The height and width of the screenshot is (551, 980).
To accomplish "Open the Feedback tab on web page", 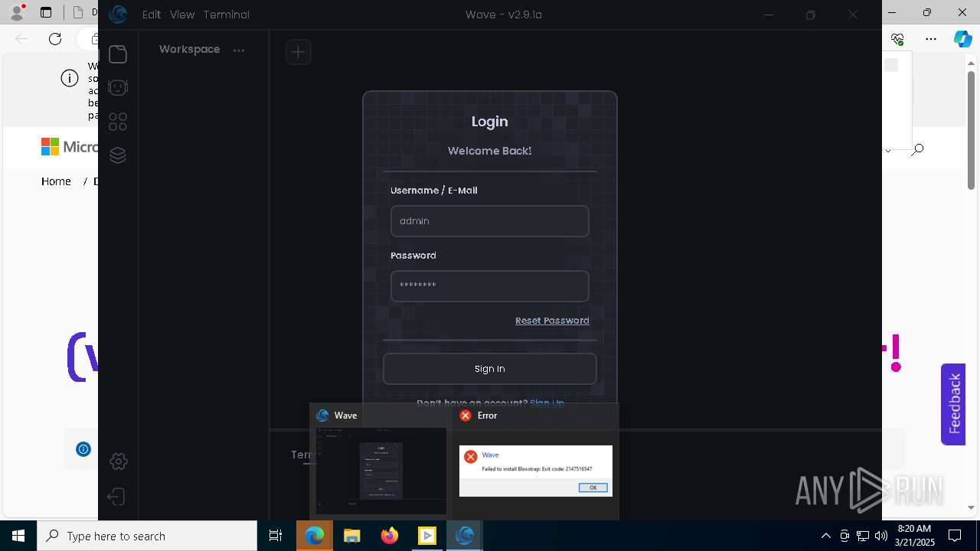I will click(x=953, y=404).
